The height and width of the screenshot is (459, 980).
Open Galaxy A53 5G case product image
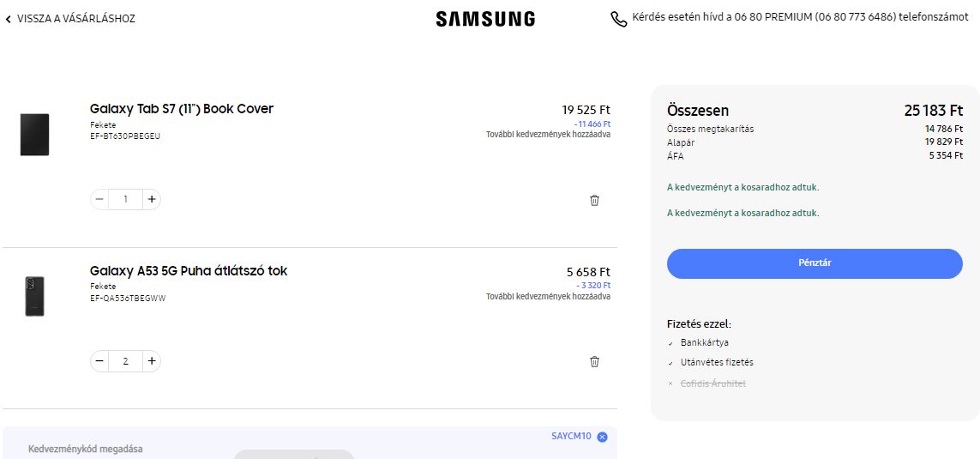coord(34,296)
